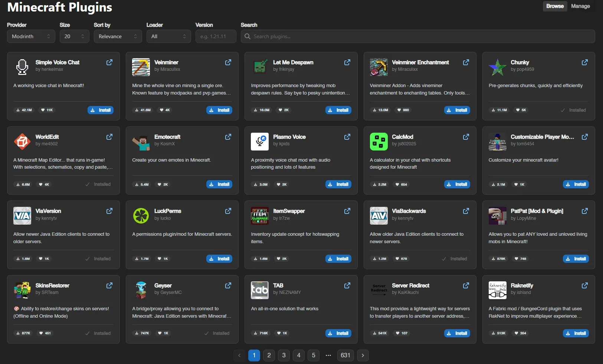This screenshot has width=603, height=364.
Task: Open external link for Plasmo Voice
Action: point(347,137)
